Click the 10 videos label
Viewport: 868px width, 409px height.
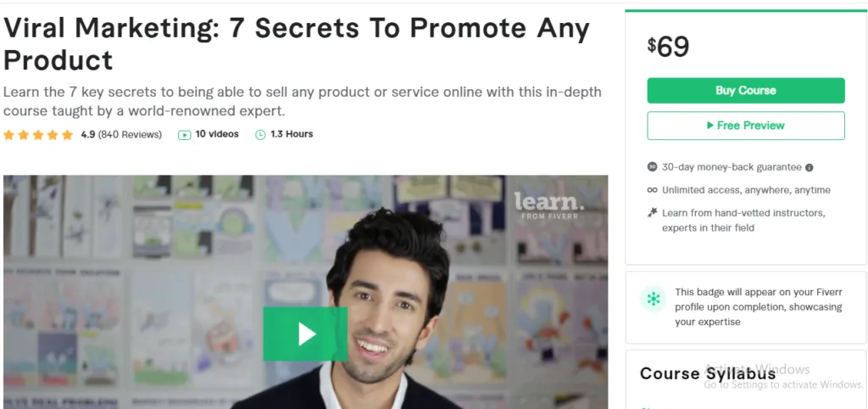pyautogui.click(x=217, y=134)
